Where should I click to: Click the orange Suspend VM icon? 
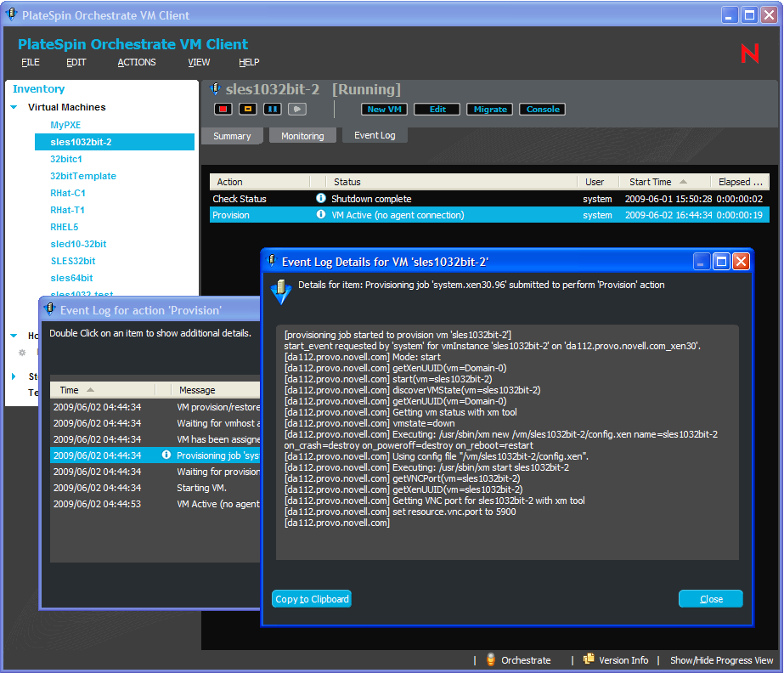point(247,109)
